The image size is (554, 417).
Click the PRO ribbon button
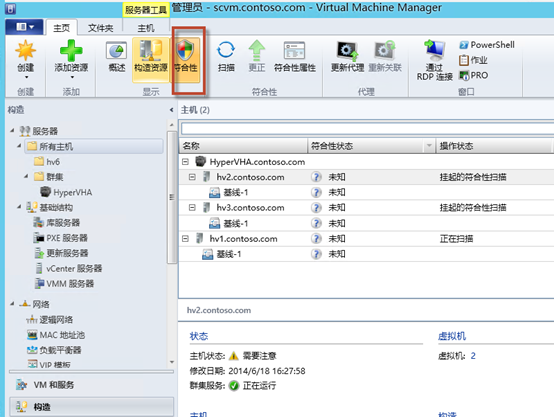473,75
